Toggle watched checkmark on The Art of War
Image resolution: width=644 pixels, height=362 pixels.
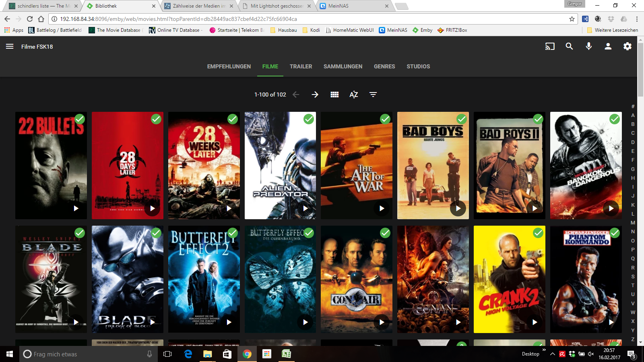point(385,119)
